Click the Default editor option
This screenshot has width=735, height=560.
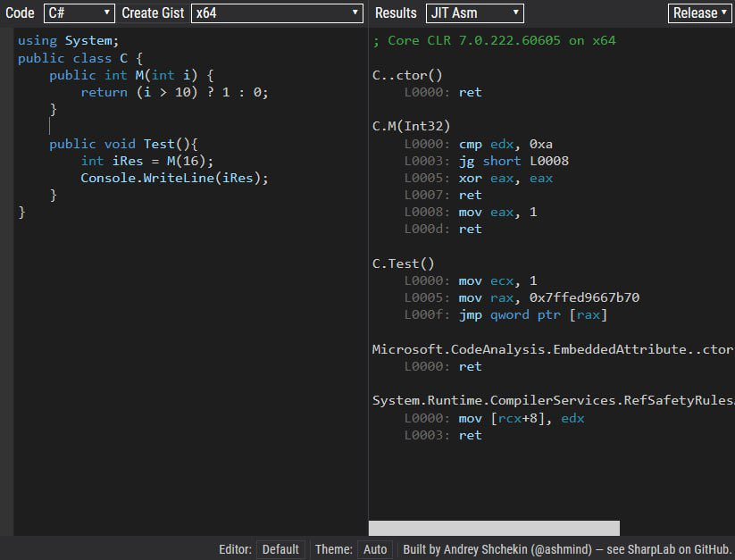(x=280, y=549)
